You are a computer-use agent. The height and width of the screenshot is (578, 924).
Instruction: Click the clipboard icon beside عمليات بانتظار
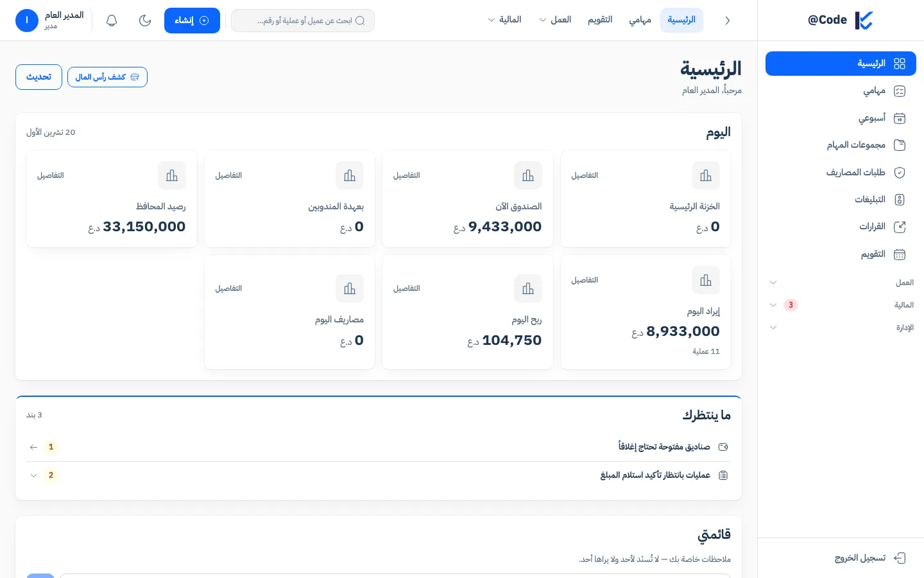point(723,475)
